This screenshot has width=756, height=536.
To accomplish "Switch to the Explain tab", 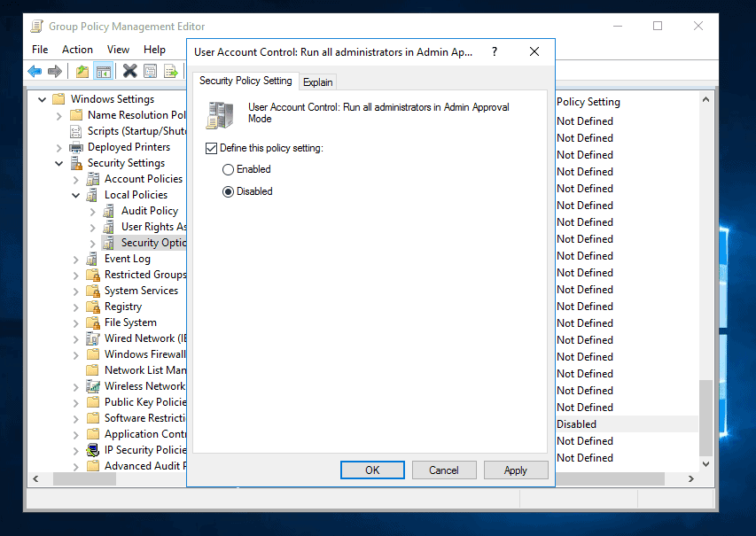I will (x=317, y=81).
